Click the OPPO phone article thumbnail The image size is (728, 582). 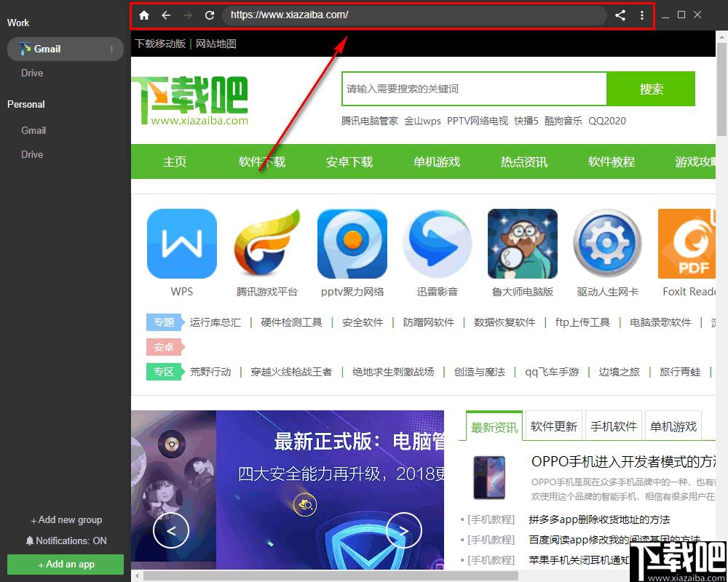pyautogui.click(x=489, y=477)
